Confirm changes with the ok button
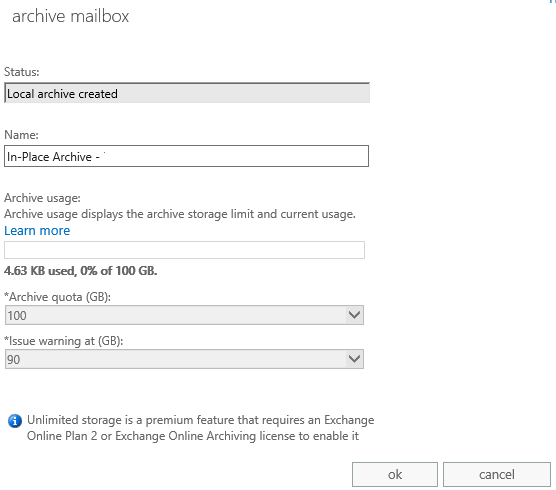The image size is (556, 490). pos(395,474)
